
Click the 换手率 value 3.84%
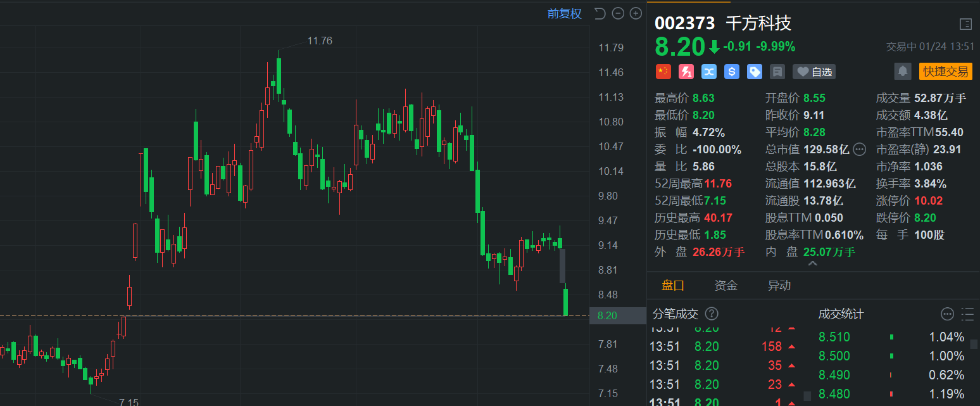click(930, 184)
